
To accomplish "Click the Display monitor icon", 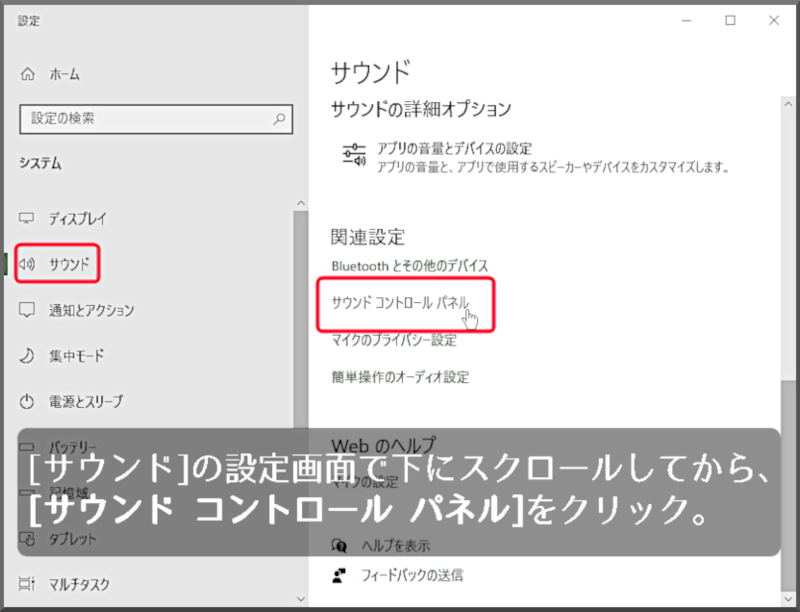I will (x=27, y=218).
